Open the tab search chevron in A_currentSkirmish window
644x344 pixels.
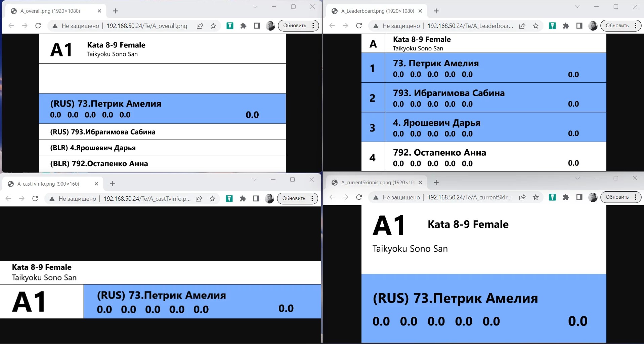tap(577, 178)
